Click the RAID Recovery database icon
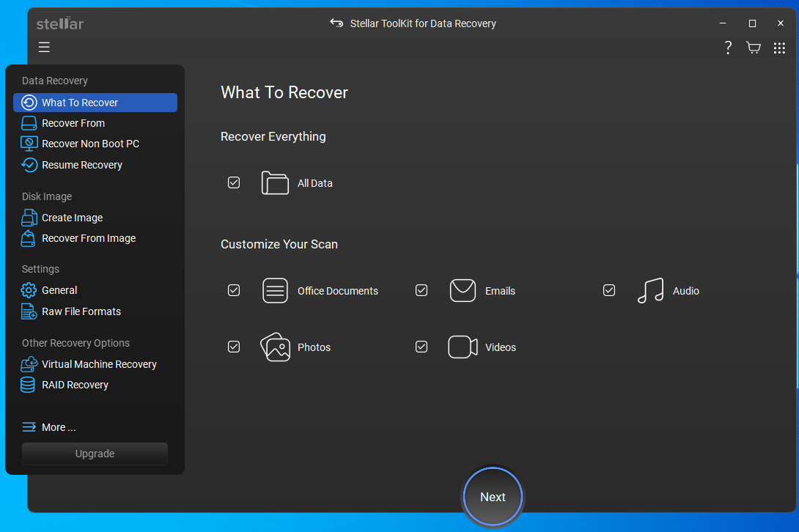799x532 pixels. point(28,385)
